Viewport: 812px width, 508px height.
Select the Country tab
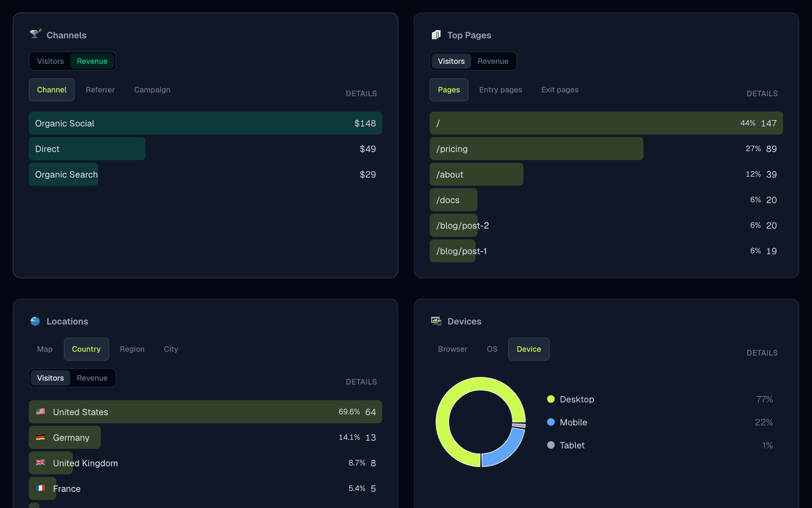click(86, 349)
